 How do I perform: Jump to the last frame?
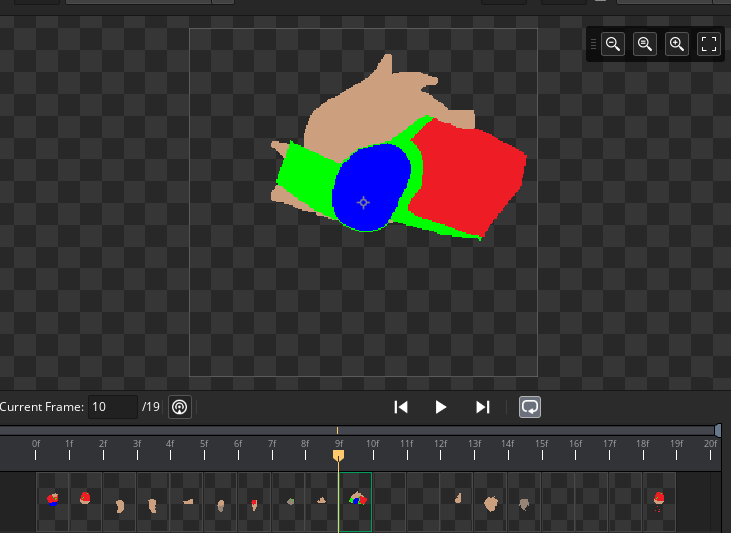(x=483, y=407)
